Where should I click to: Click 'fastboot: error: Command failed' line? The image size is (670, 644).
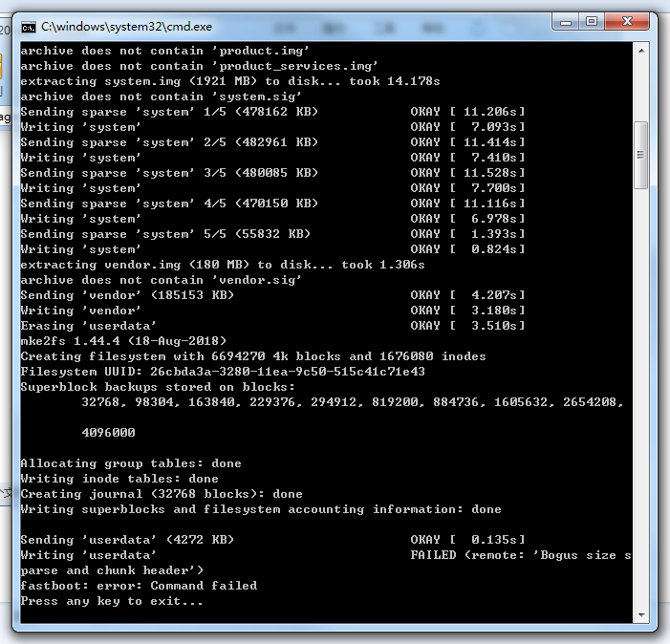139,586
